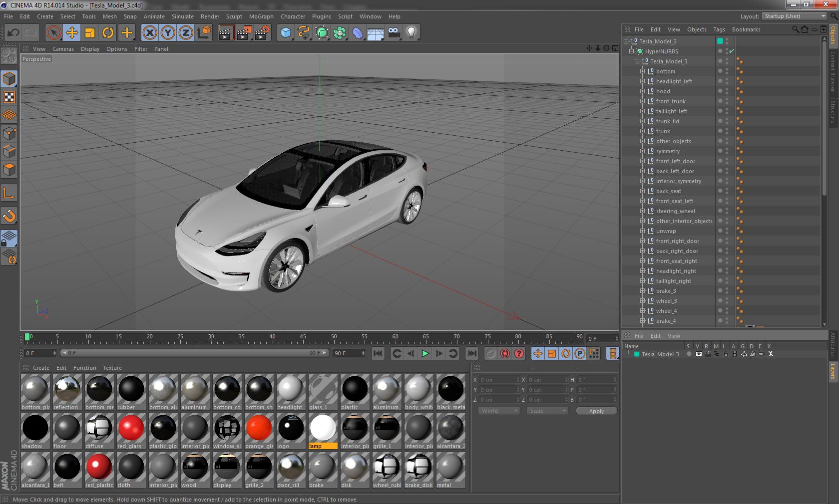This screenshot has height=504, width=839.
Task: Click the Coordinate System icon
Action: coord(204,33)
